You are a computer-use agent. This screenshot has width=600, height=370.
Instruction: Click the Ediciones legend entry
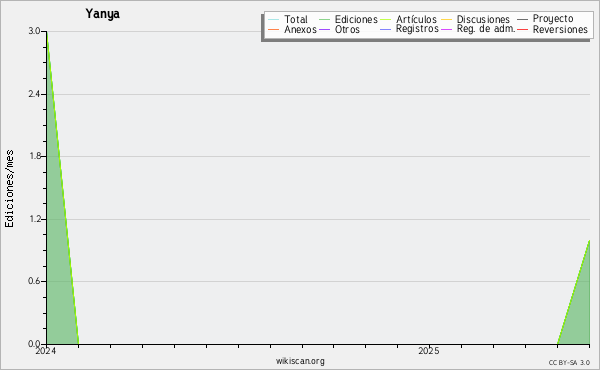point(348,19)
